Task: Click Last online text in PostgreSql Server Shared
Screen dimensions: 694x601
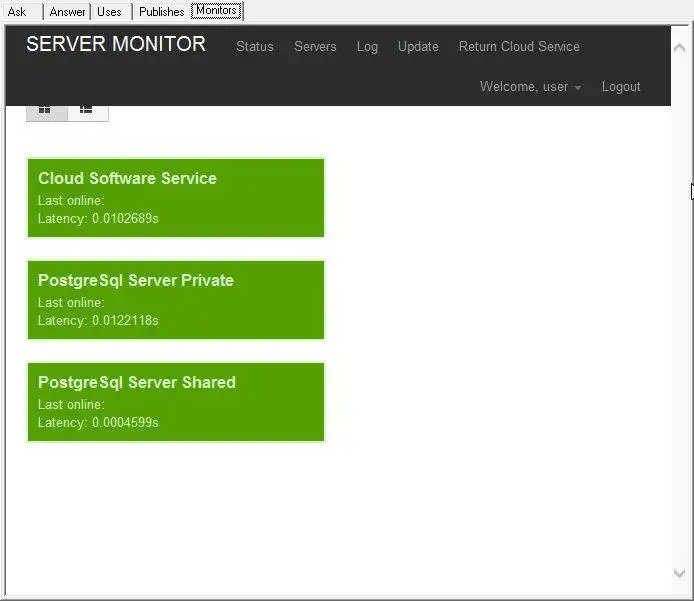Action: pos(71,405)
